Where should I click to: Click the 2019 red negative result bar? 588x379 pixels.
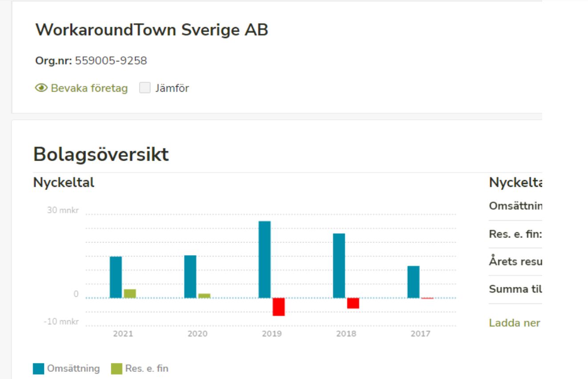[x=279, y=307]
